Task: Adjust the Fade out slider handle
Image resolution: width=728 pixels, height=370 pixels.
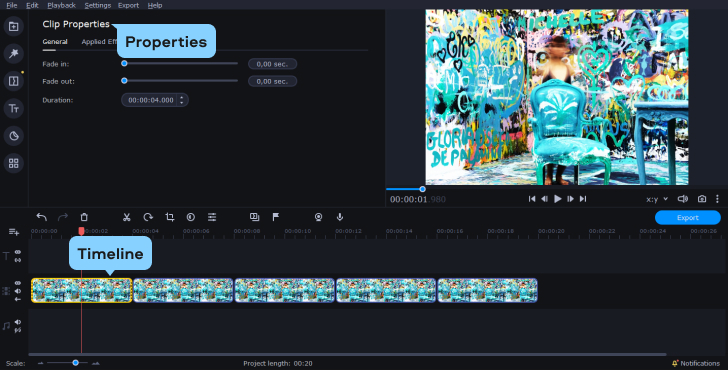Action: click(x=124, y=80)
